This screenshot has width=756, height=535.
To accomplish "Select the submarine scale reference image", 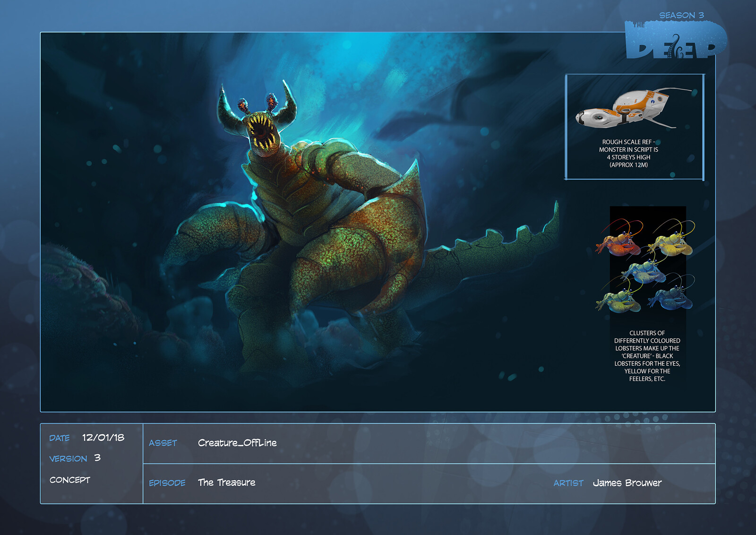I will tap(634, 109).
